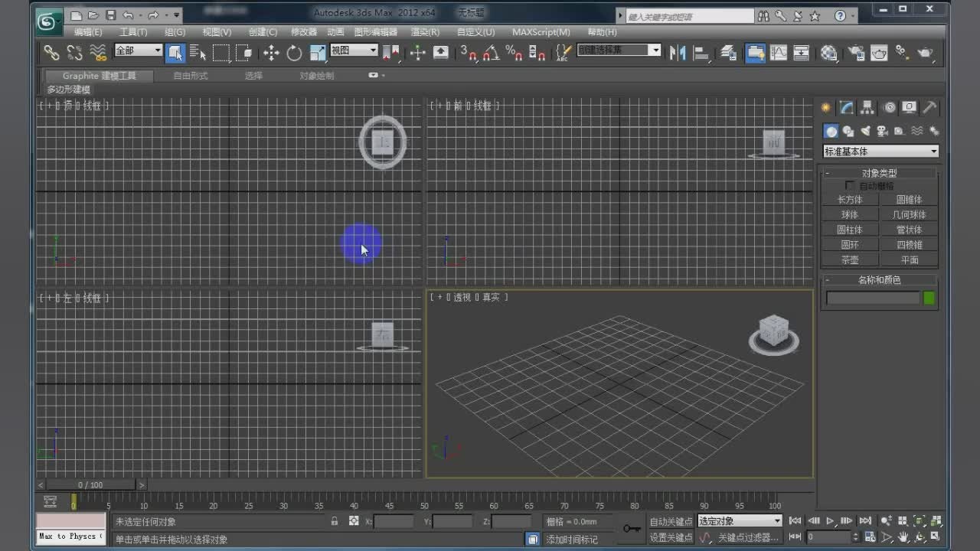
Task: Click the 设置关键点 set key button
Action: tap(671, 538)
